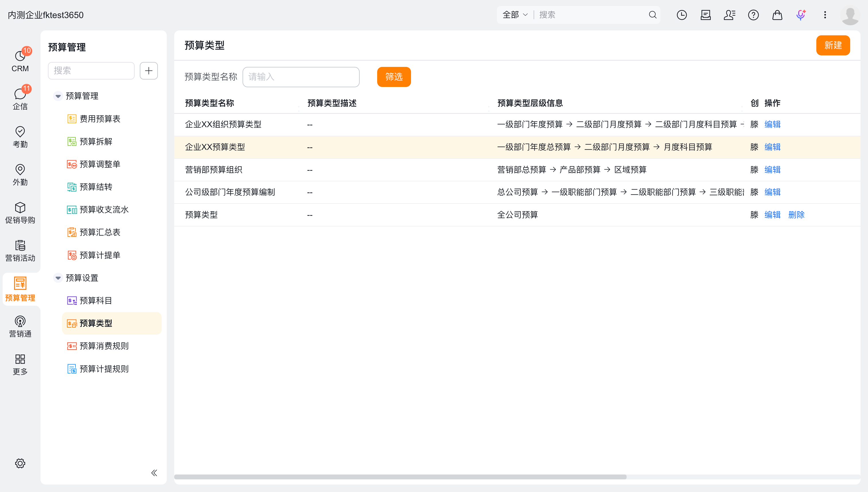Open the settings gear in sidebar
The width and height of the screenshot is (868, 492).
tap(20, 463)
